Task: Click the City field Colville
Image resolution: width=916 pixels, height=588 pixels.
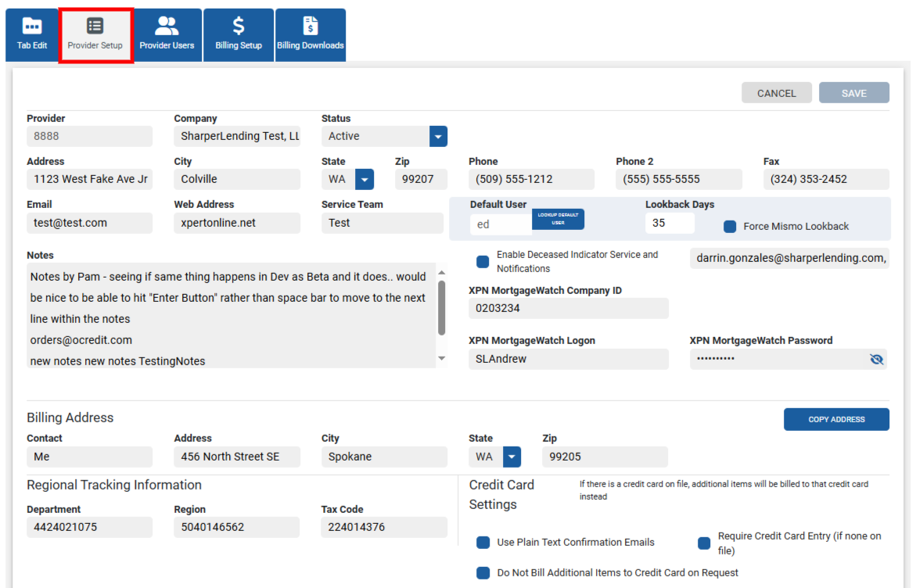Action: (236, 179)
